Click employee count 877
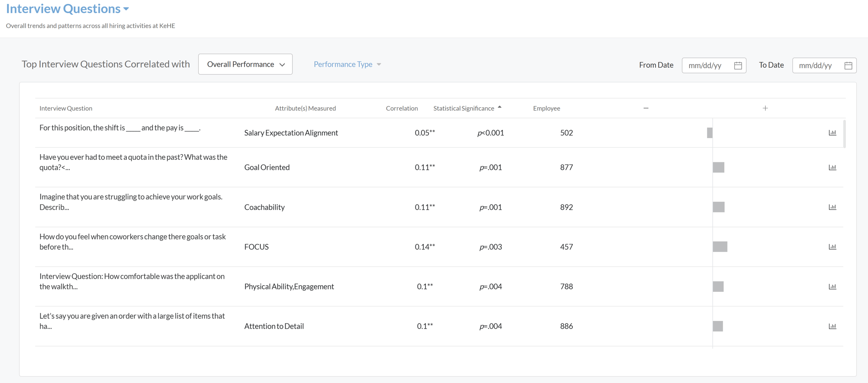Viewport: 868px width, 383px height. coord(566,168)
